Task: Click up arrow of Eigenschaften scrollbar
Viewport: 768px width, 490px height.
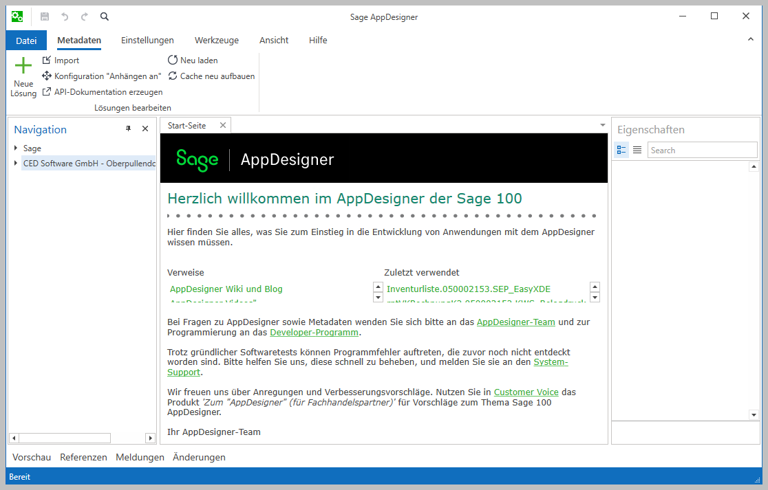Action: (x=753, y=167)
